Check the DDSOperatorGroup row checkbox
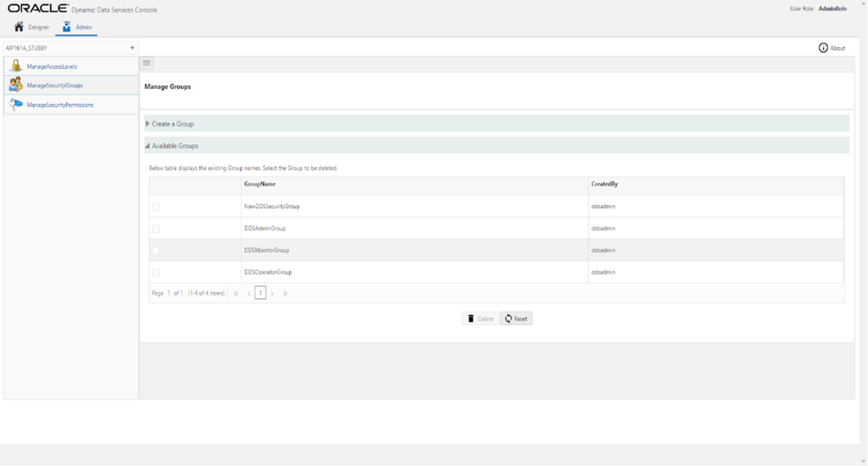This screenshot has width=868, height=466. click(x=156, y=272)
